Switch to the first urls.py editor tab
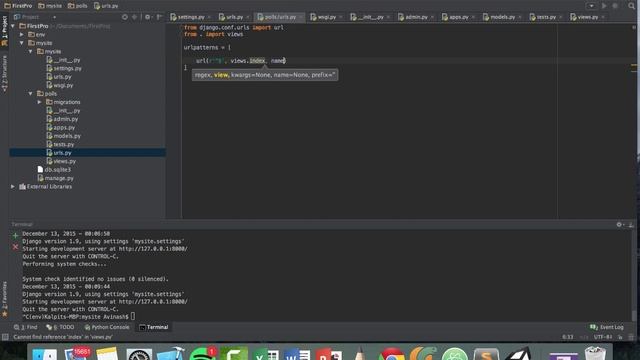Viewport: 640px width, 360px height. [233, 17]
